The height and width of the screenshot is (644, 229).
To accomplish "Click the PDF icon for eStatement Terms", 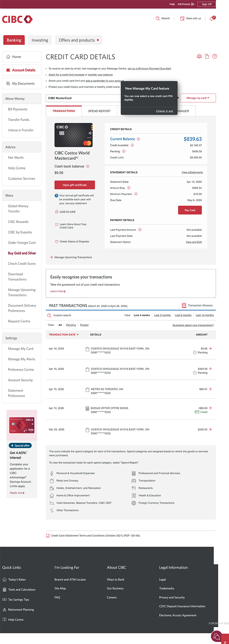I will point(48,536).
